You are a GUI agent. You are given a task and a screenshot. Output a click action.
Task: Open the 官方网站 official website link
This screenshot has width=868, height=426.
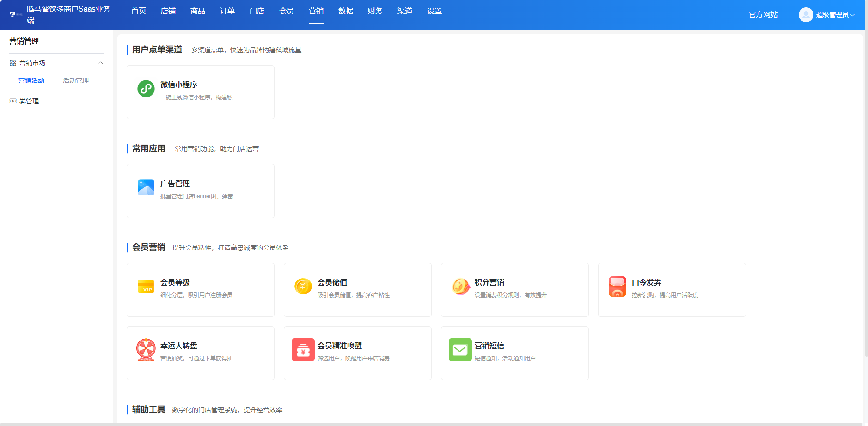point(762,14)
